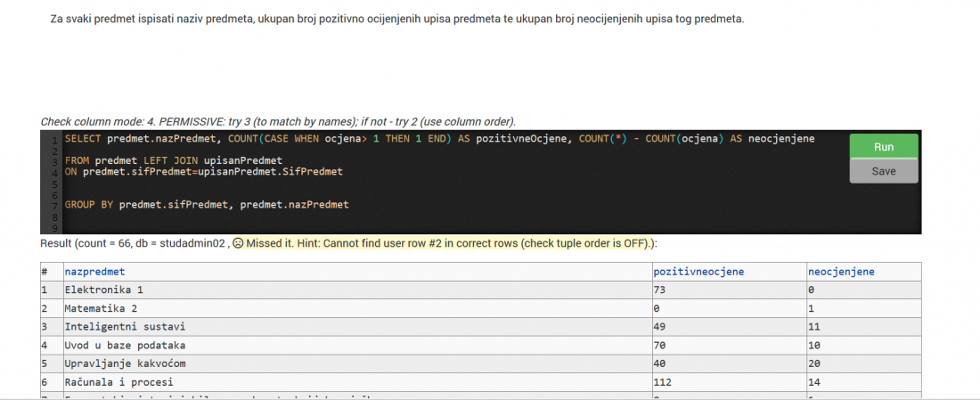980x400 pixels.
Task: Click value 40 in Upravljanje kakvoćom row
Action: pos(659,363)
